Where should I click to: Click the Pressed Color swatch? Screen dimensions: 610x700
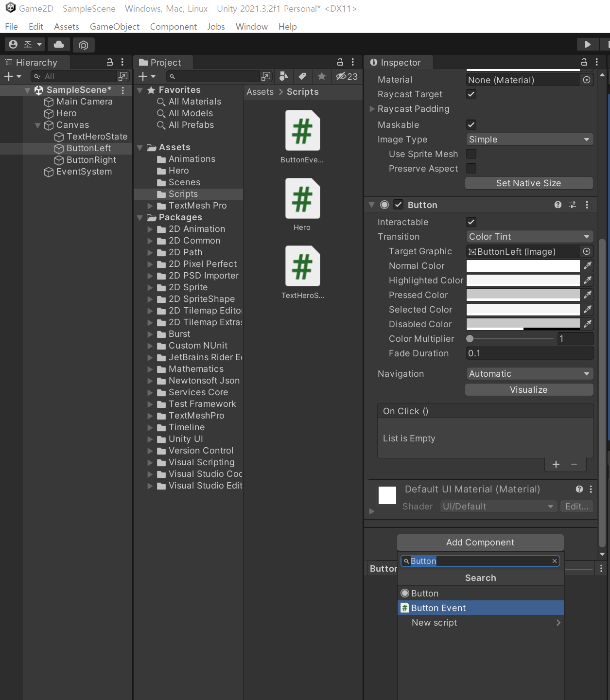[523, 295]
